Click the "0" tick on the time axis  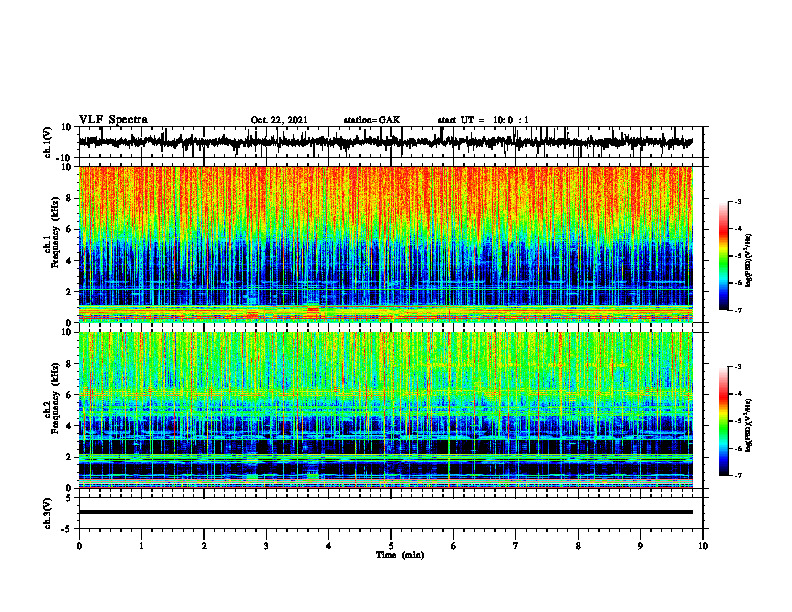79,546
